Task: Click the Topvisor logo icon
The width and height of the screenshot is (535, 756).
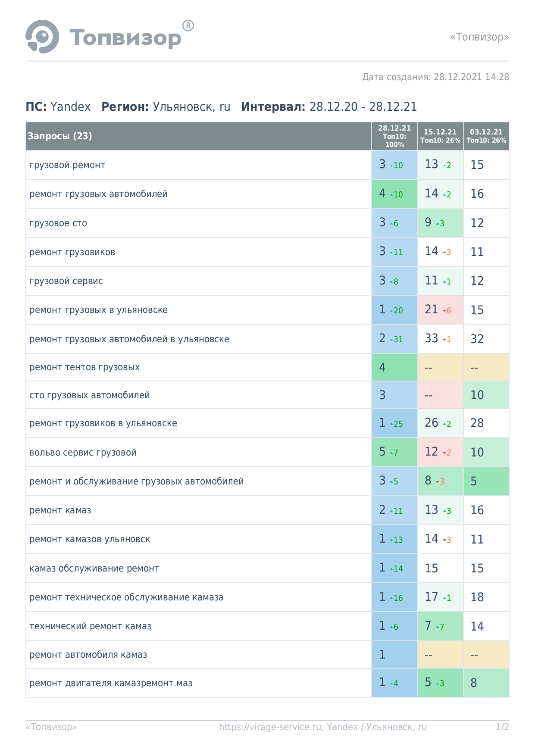Action: (x=42, y=37)
